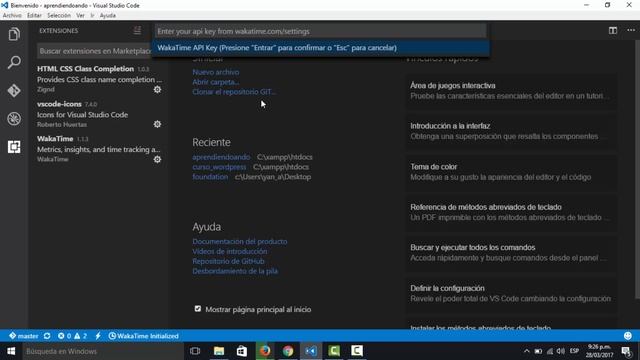640x360 pixels.
Task: Click the master branch indicator
Action: (x=24, y=336)
